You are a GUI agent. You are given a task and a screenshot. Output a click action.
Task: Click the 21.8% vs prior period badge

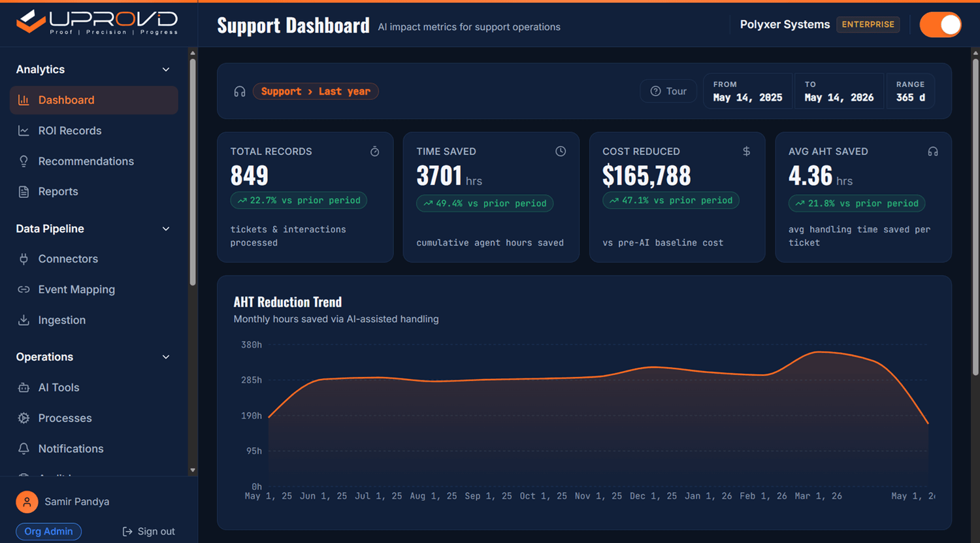point(857,203)
